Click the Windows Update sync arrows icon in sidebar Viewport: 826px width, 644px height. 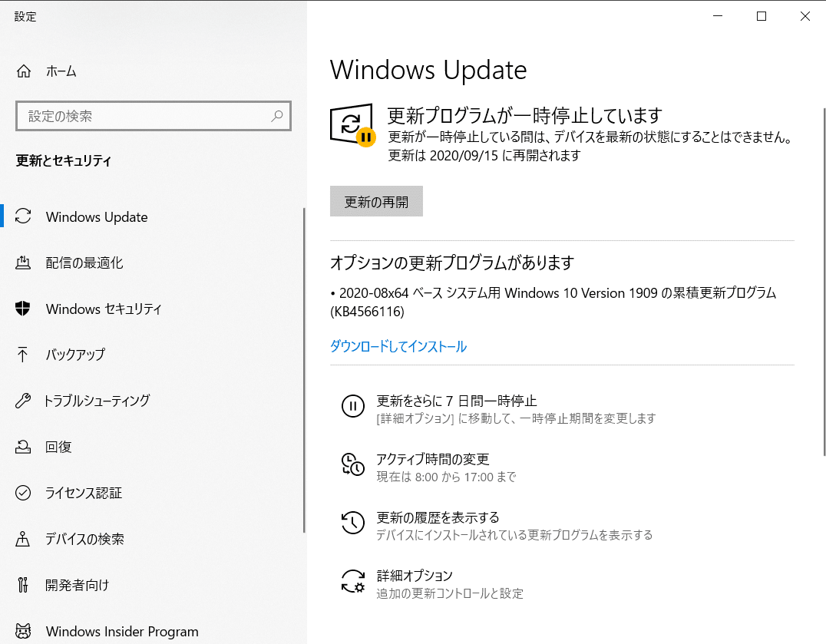pyautogui.click(x=23, y=216)
